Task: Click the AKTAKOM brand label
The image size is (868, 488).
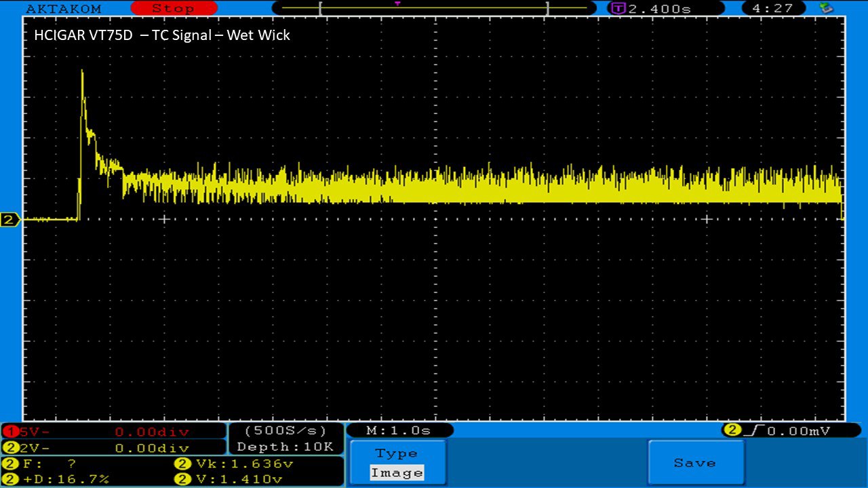Action: pyautogui.click(x=63, y=9)
